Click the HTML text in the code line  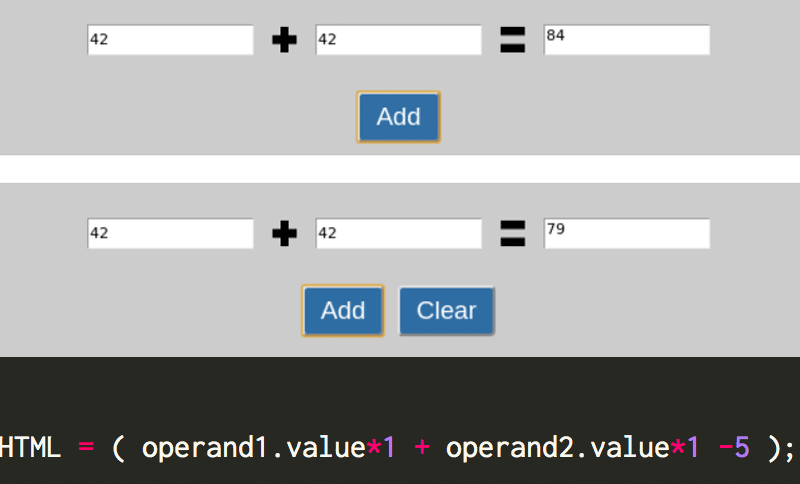(x=32, y=448)
